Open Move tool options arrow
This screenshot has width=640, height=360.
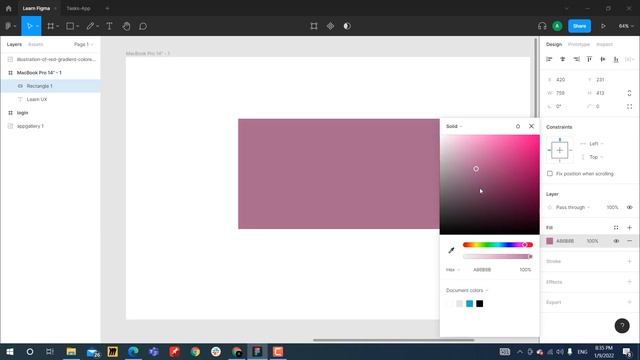37,26
